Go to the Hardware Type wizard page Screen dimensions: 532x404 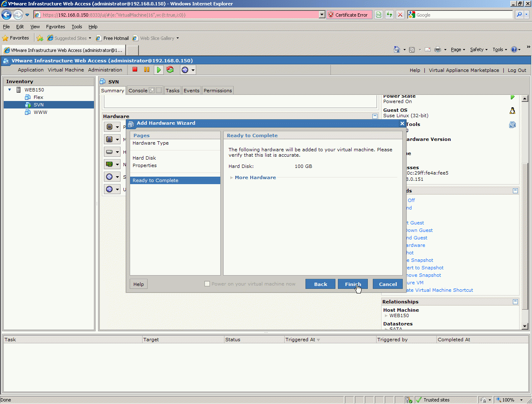[x=150, y=143]
